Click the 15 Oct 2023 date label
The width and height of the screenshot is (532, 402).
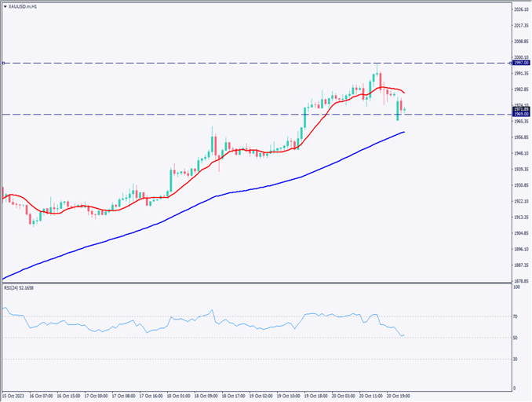click(16, 397)
